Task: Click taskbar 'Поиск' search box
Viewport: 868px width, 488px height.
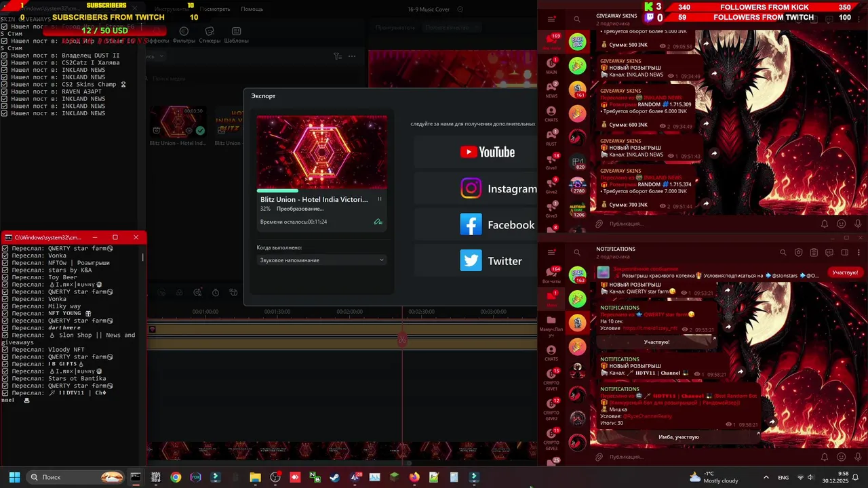Action: [x=76, y=477]
